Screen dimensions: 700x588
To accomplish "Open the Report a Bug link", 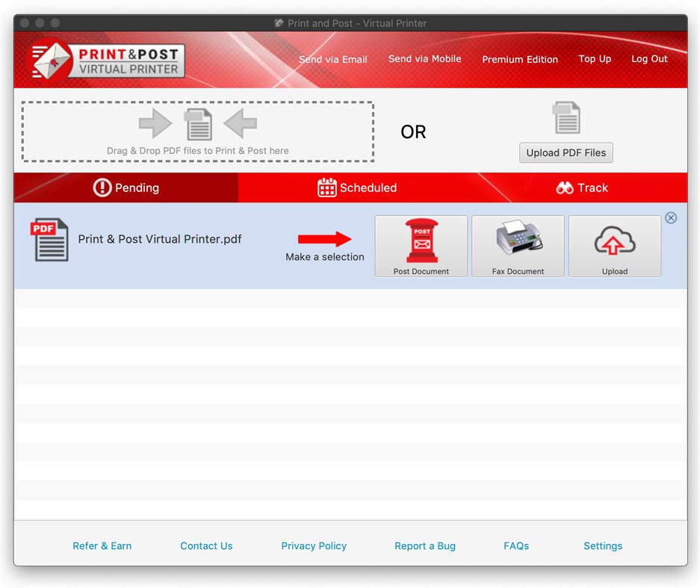I will 424,546.
